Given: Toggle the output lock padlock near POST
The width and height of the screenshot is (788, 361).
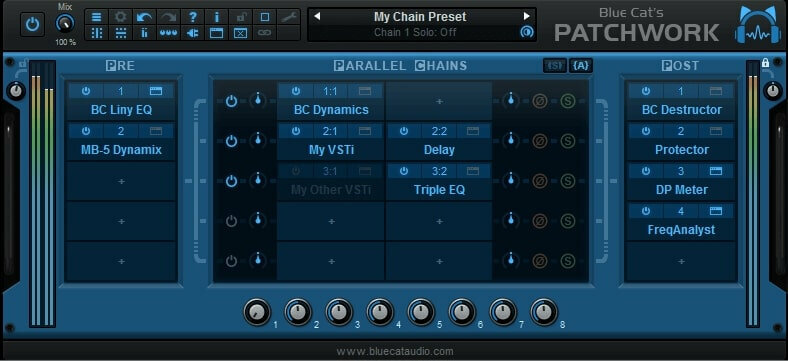Looking at the screenshot, I should click(x=765, y=63).
